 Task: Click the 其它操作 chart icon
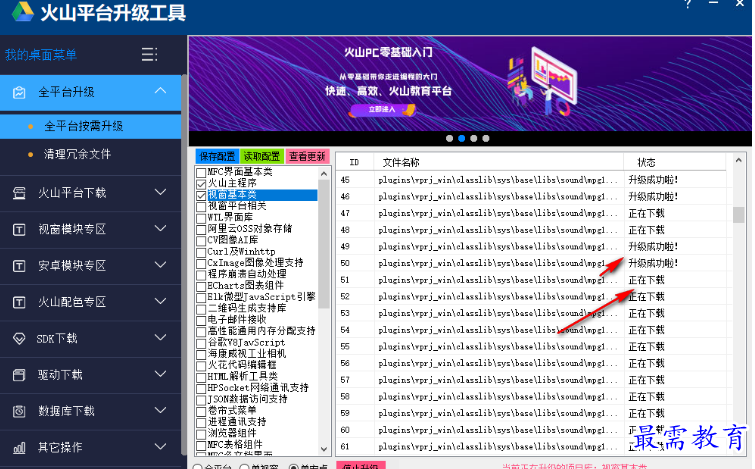coord(19,448)
